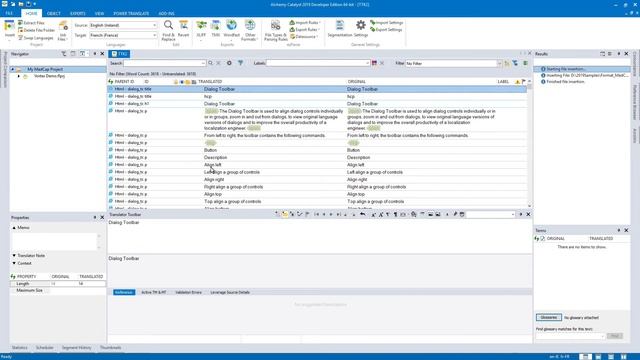Click the flag column icon
This screenshot has height=360, width=640.
[524, 82]
